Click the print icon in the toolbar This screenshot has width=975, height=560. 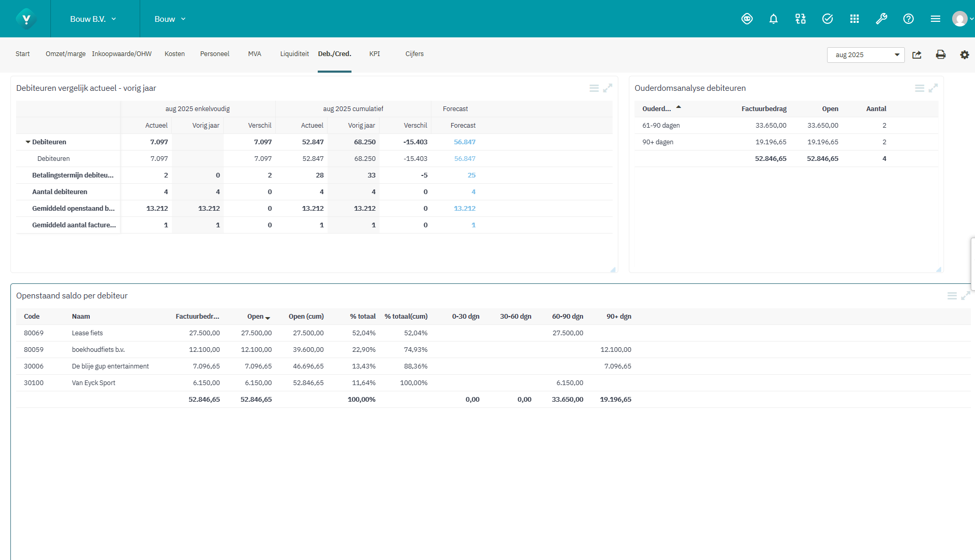(940, 54)
